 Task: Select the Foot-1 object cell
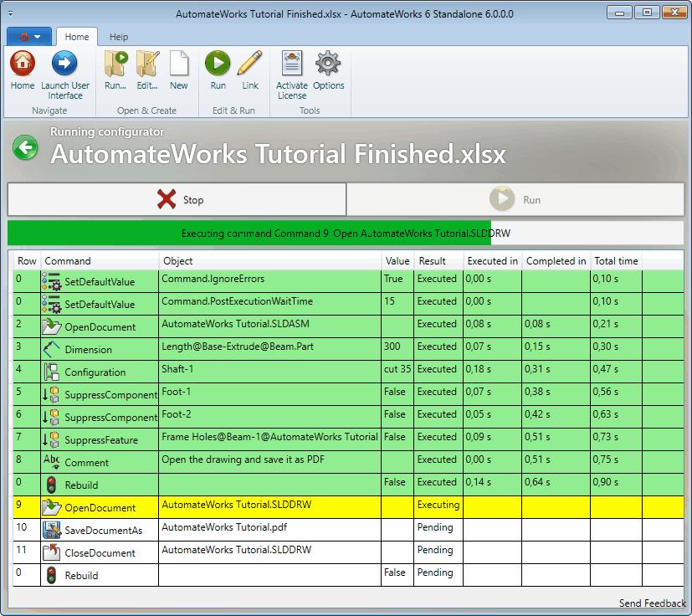(269, 394)
